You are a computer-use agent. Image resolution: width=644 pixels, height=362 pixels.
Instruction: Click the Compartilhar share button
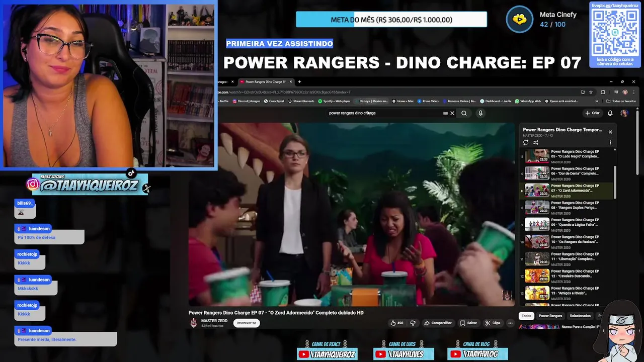click(x=438, y=323)
